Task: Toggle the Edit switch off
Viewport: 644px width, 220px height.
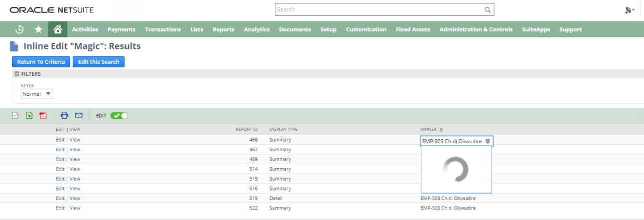Action: click(x=119, y=115)
